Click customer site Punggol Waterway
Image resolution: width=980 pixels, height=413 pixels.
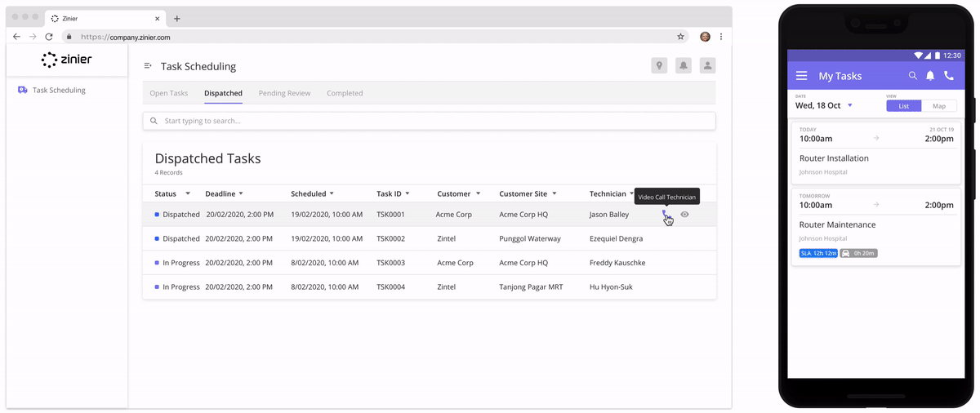coord(530,239)
